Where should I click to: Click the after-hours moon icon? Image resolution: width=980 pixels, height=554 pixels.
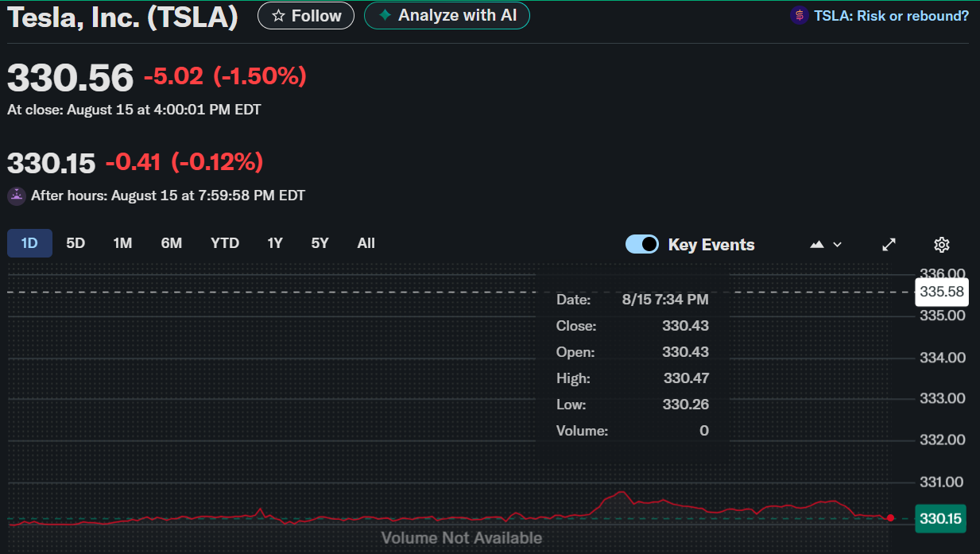coord(17,196)
